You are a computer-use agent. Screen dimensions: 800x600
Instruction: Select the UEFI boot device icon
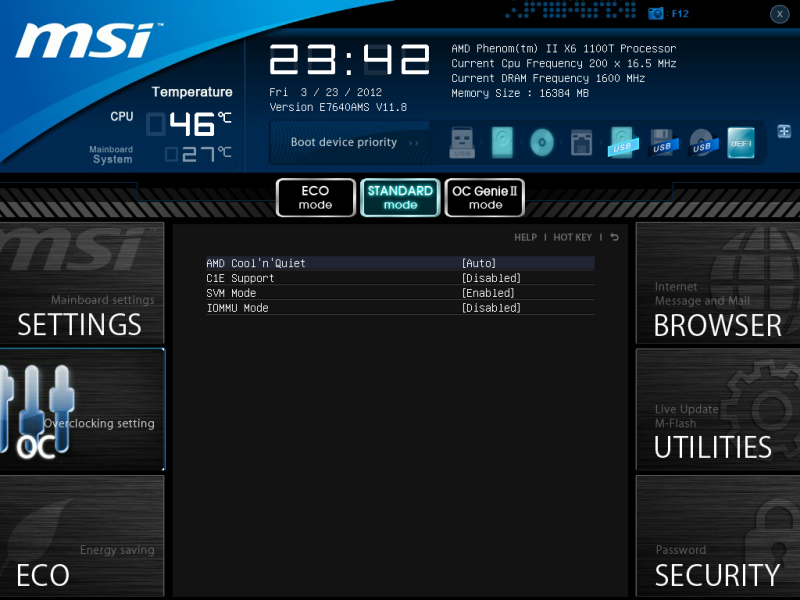741,143
